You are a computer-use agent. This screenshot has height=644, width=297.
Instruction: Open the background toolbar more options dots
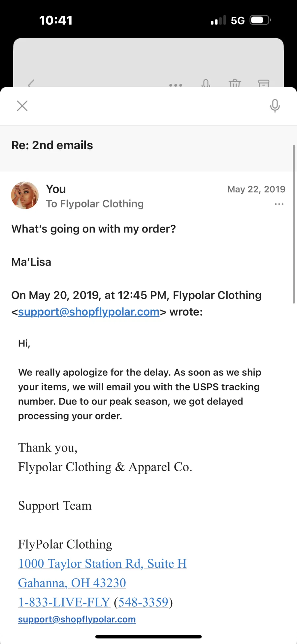[176, 85]
